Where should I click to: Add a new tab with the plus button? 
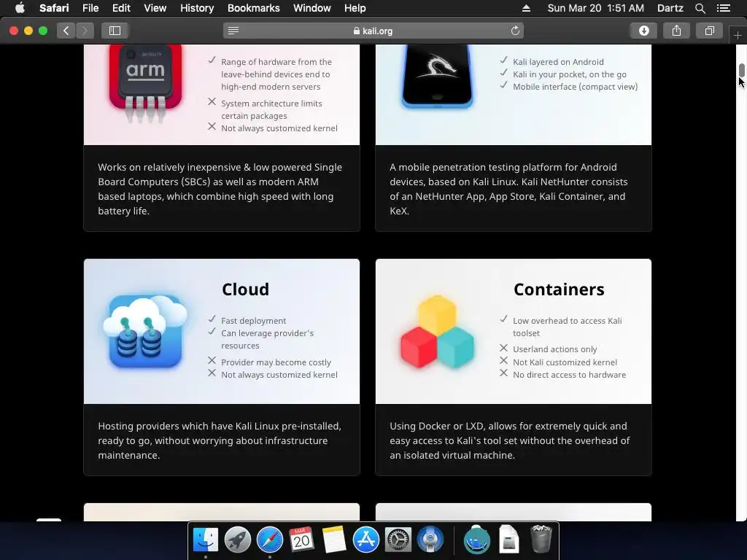tap(738, 35)
